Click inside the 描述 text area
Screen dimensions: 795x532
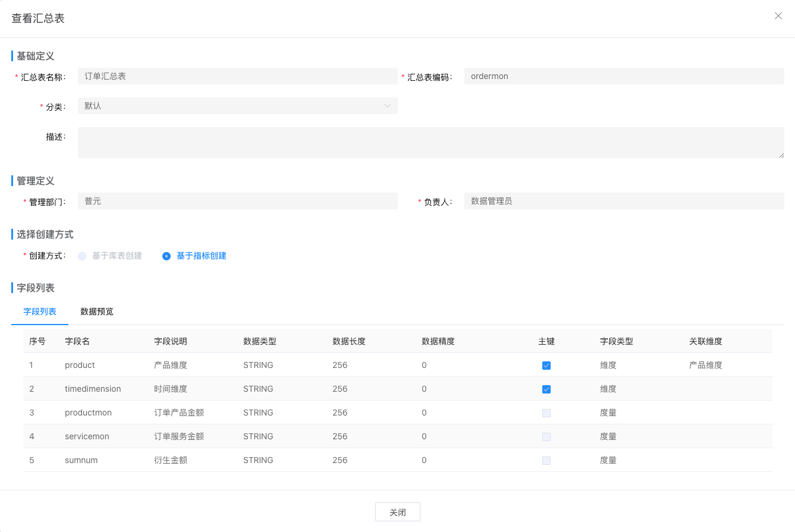click(x=431, y=143)
